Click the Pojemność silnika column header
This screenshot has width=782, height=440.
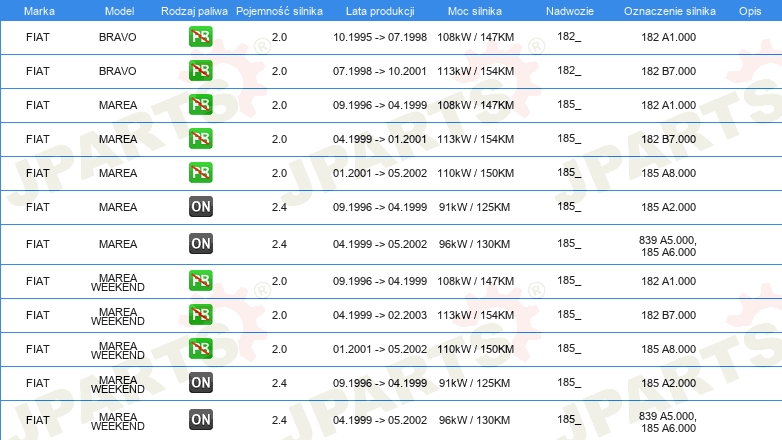coord(279,11)
